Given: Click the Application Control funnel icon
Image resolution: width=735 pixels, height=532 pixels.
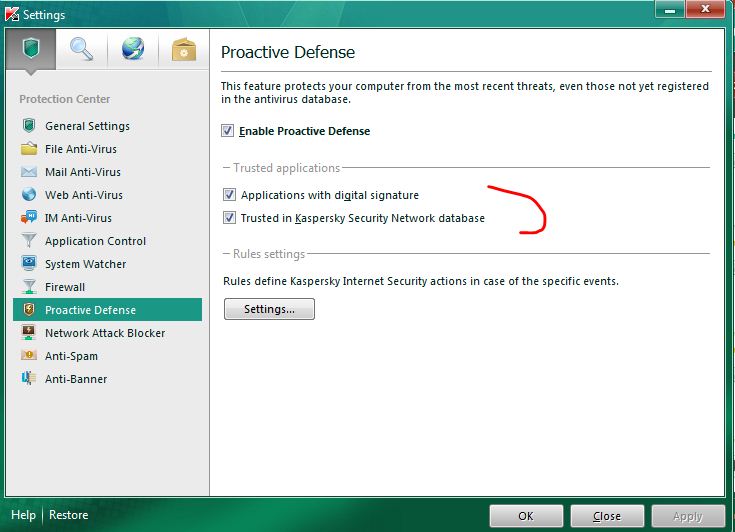Looking at the screenshot, I should pos(29,240).
